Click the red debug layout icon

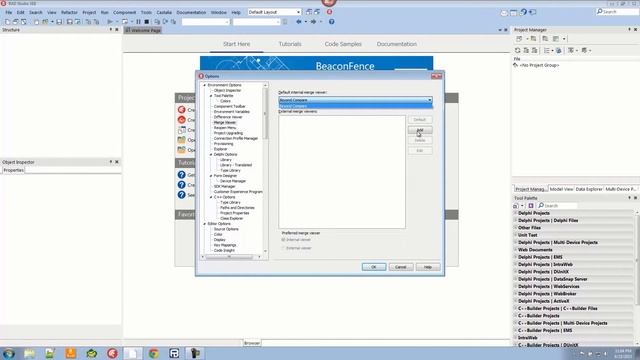pos(329,12)
